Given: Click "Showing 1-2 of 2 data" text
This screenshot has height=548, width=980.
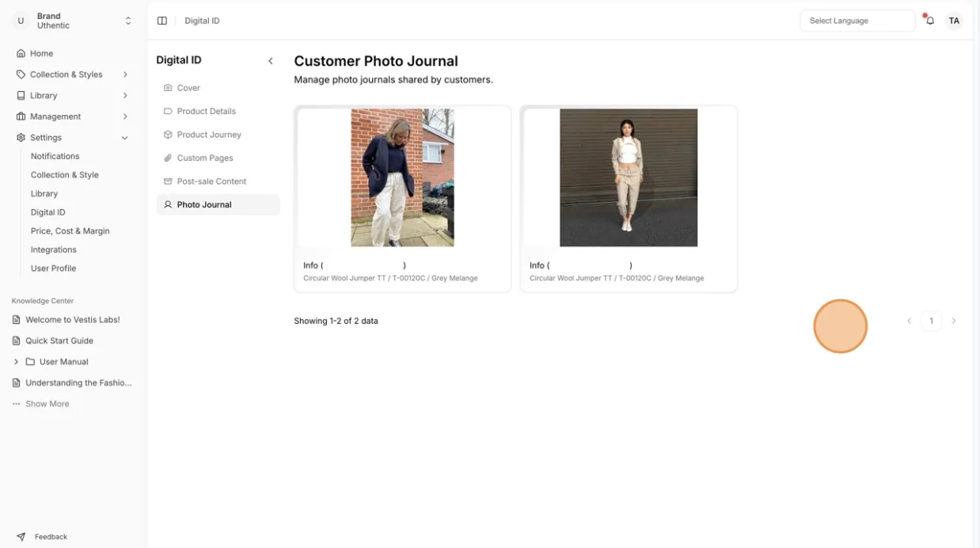Looking at the screenshot, I should point(336,322).
